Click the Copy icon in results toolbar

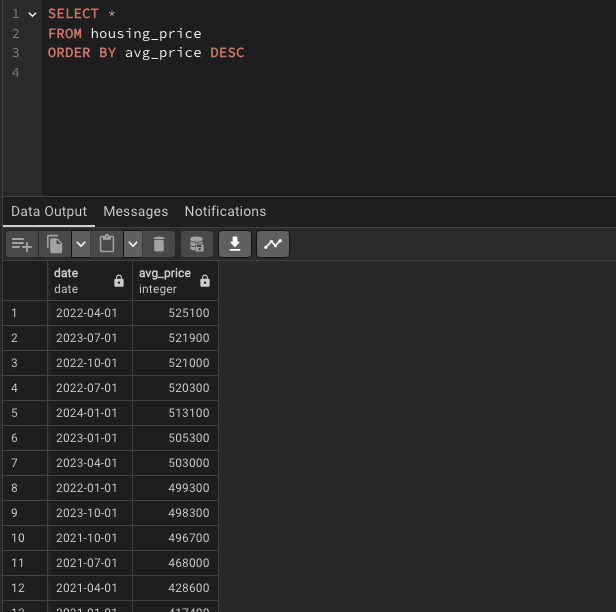pos(55,244)
